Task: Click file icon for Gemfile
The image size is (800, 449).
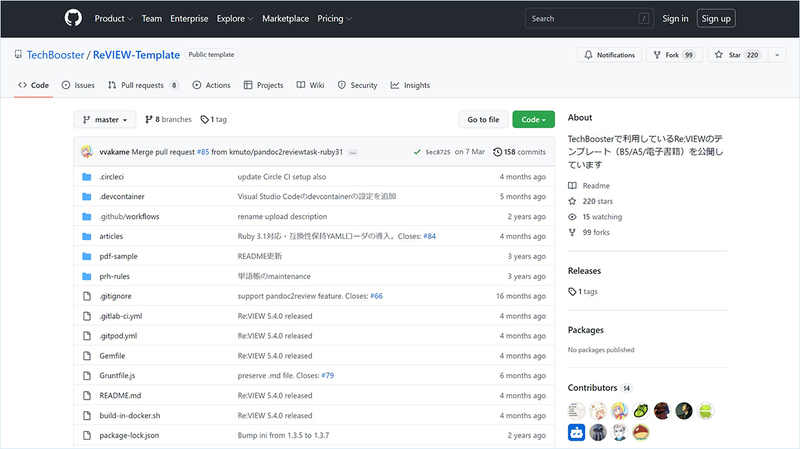Action: [87, 356]
